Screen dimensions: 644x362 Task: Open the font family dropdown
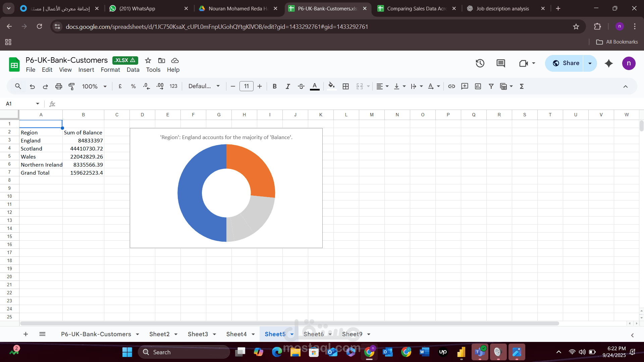pos(204,86)
